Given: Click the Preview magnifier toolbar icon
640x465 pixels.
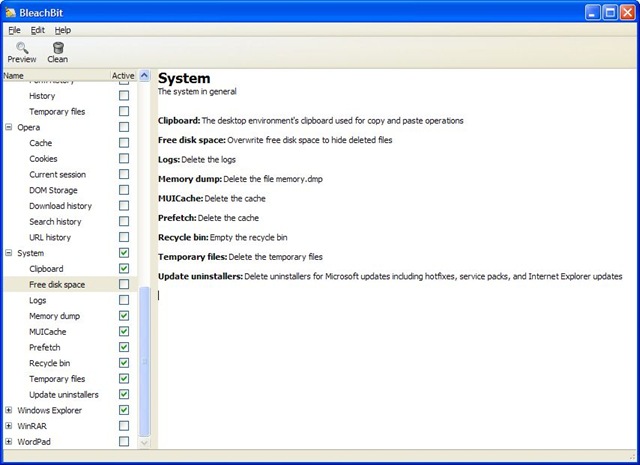Looking at the screenshot, I should click(x=22, y=48).
